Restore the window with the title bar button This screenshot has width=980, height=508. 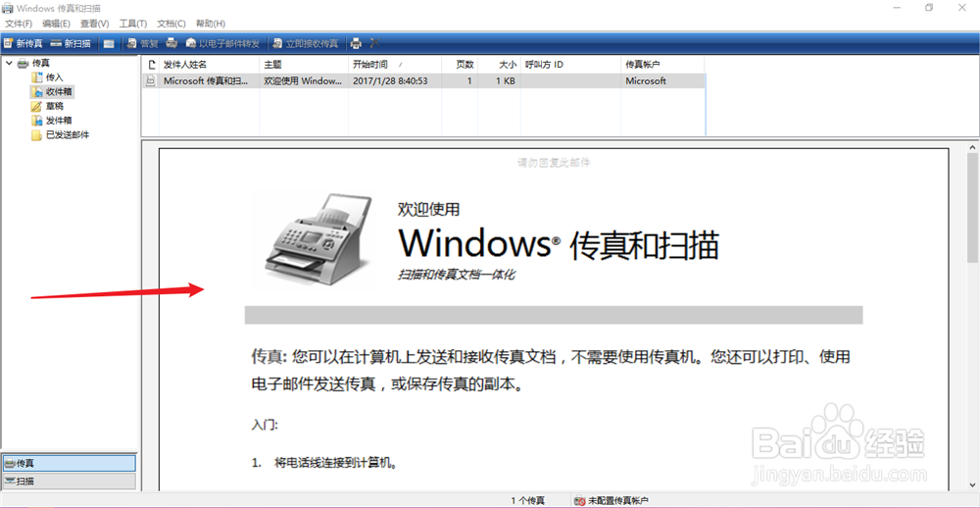point(929,8)
